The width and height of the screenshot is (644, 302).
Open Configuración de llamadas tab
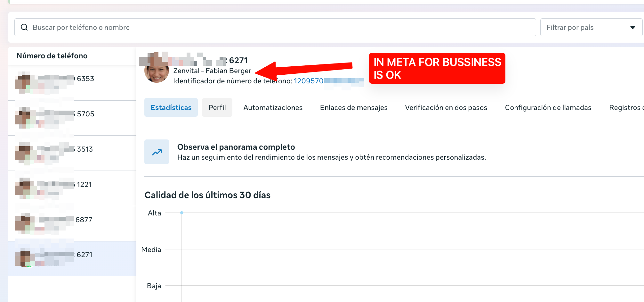pyautogui.click(x=548, y=107)
